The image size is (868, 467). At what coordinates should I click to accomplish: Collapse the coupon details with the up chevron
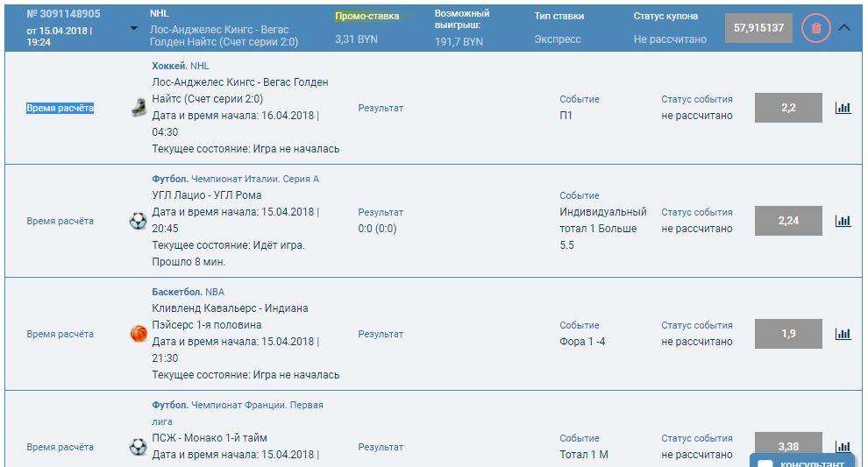coord(844,27)
